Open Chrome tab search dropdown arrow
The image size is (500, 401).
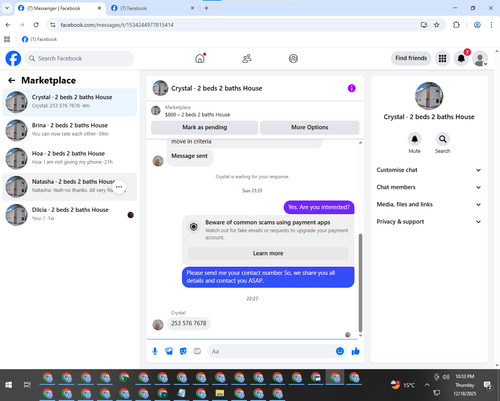point(7,8)
